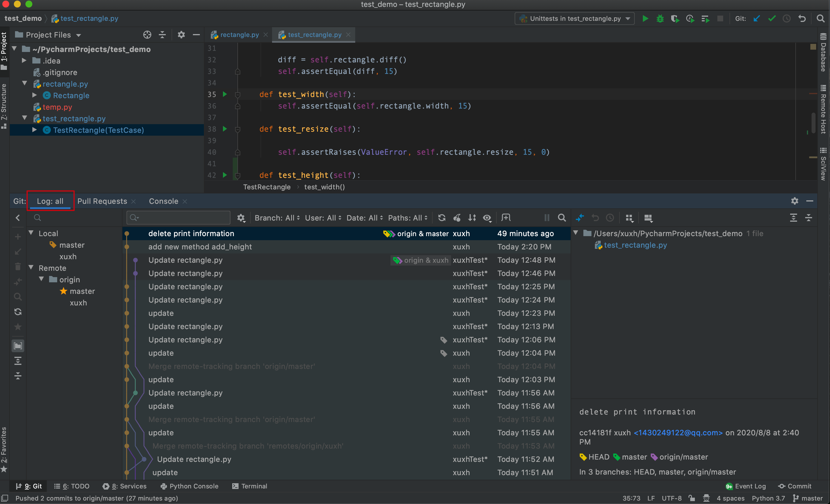Toggle the Database side panel button
Viewport: 830px width, 504px height.
point(824,52)
